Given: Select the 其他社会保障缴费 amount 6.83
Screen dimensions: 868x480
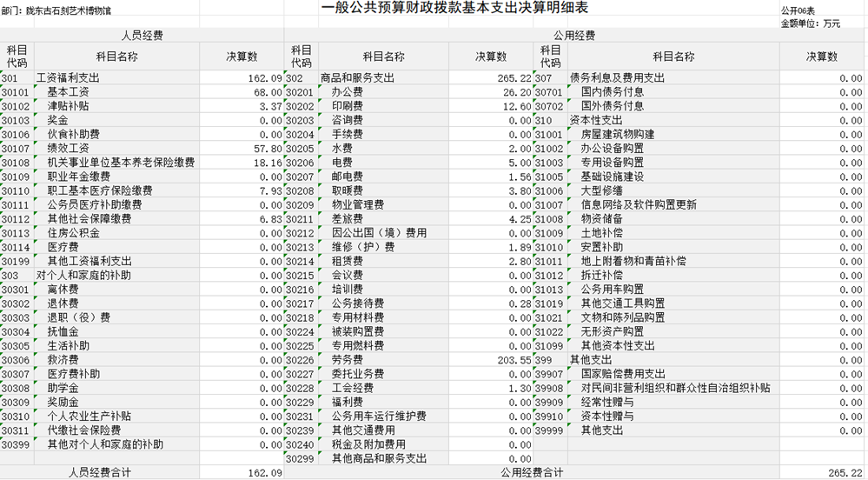Looking at the screenshot, I should point(242,219).
